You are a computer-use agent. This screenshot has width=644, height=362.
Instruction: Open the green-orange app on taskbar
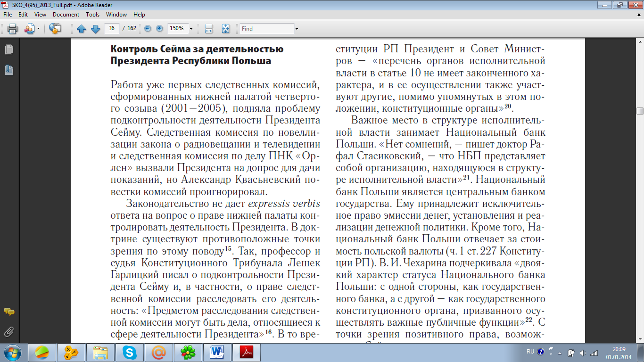pos(41,353)
